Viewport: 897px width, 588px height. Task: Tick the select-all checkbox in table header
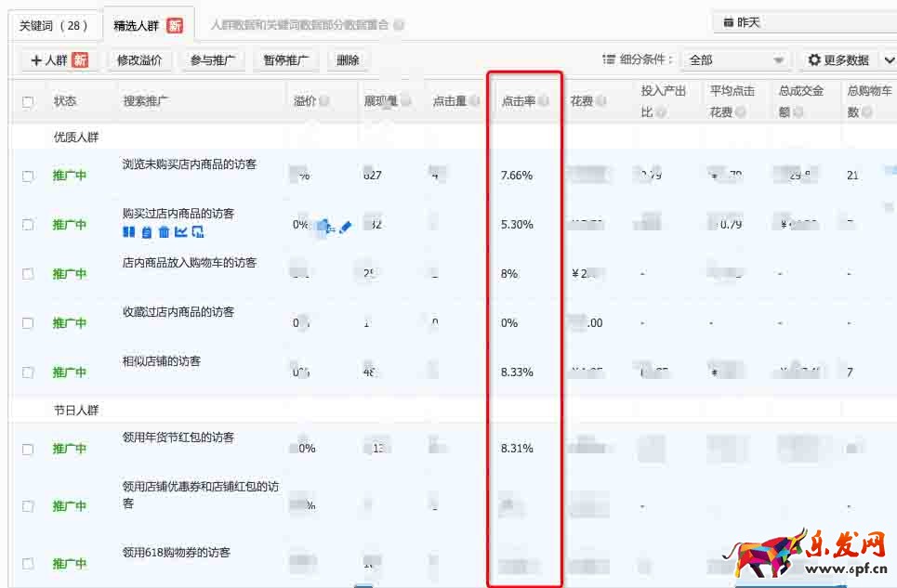(28, 101)
